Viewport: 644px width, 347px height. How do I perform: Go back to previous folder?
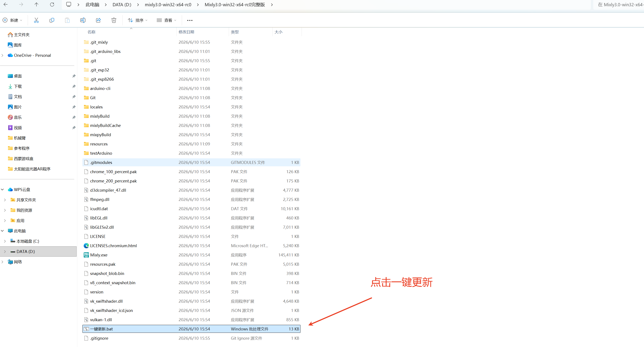6,5
